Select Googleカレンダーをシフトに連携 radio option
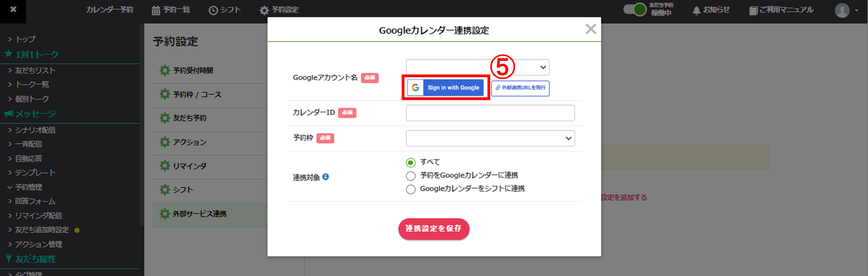Image resolution: width=868 pixels, height=276 pixels. [410, 189]
